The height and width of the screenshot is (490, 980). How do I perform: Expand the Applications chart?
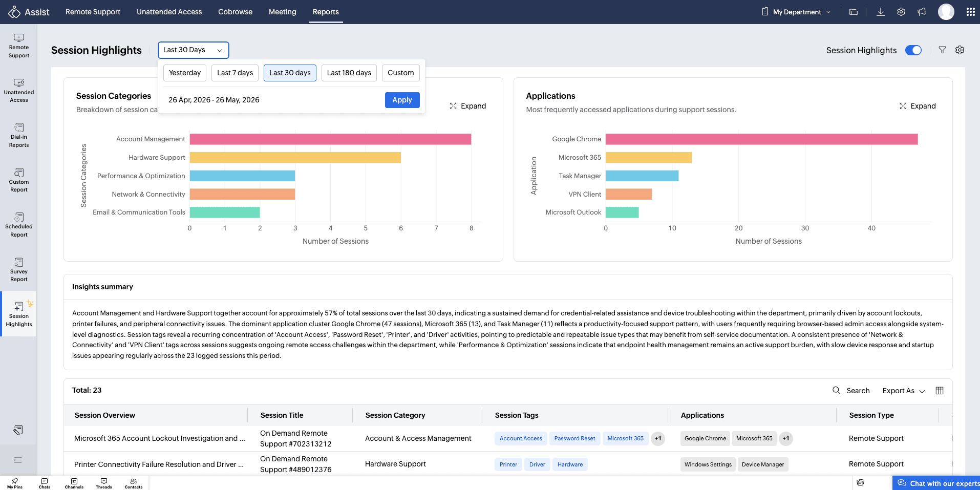918,106
